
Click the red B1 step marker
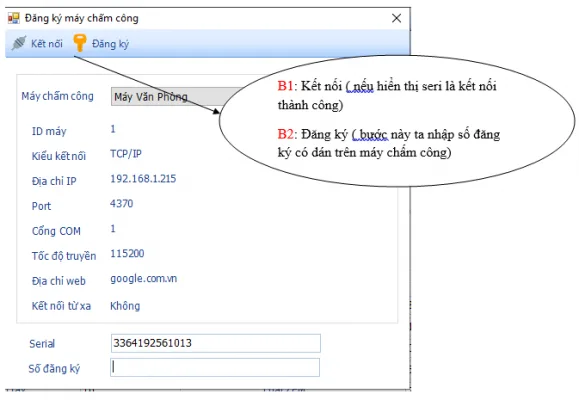click(285, 86)
